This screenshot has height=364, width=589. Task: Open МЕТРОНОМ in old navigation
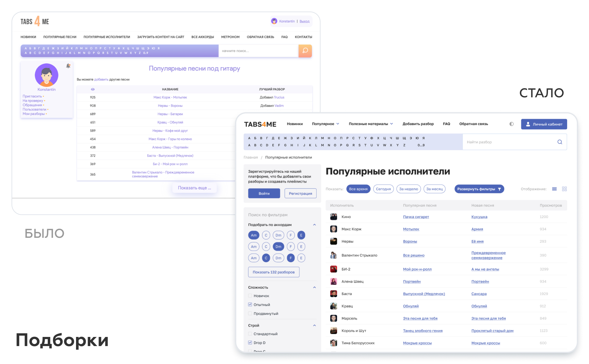pyautogui.click(x=230, y=37)
